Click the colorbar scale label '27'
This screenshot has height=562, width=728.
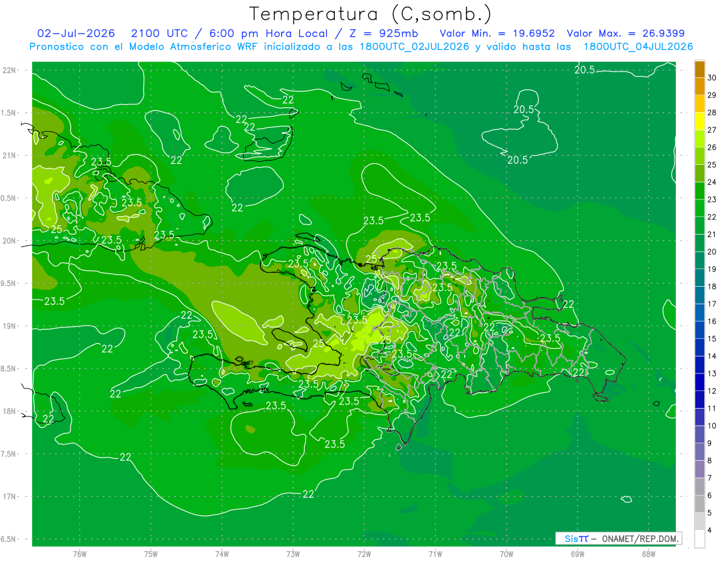pyautogui.click(x=712, y=130)
